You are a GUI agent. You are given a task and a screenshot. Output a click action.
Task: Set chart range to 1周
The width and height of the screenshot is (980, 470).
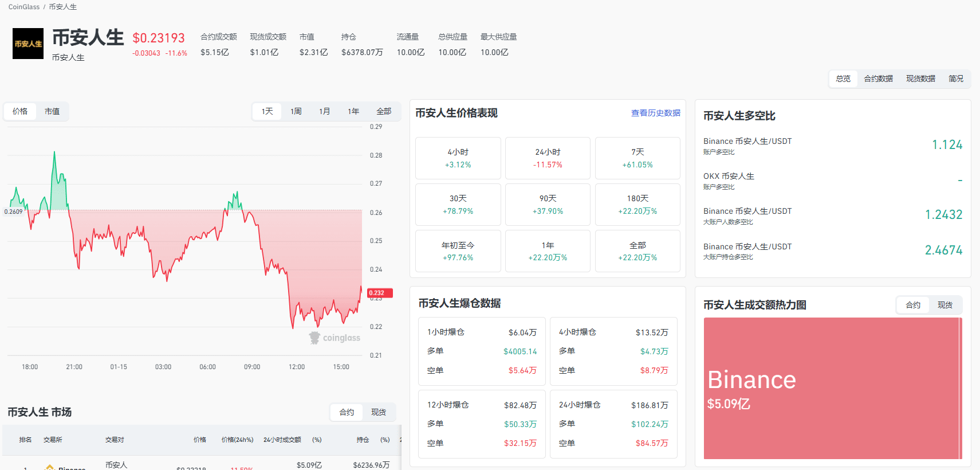(x=296, y=111)
